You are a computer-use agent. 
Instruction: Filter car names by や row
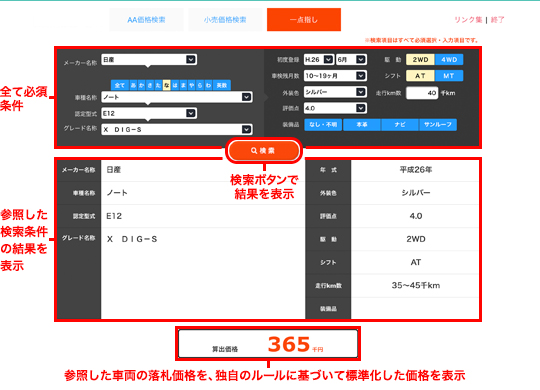click(x=191, y=85)
